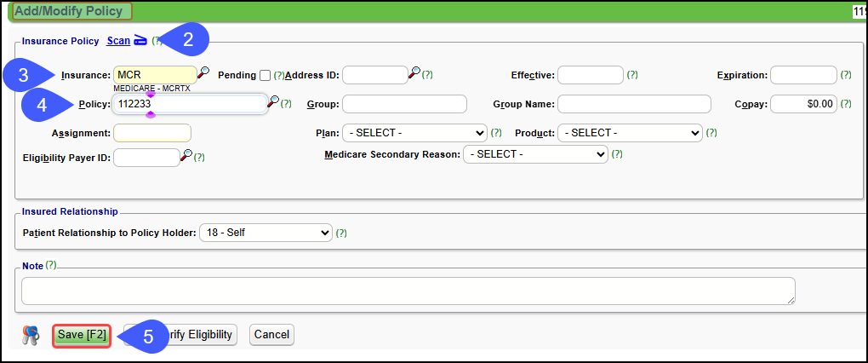Screen dimensions: 868x363
Task: Expand the Product dropdown
Action: tap(630, 133)
